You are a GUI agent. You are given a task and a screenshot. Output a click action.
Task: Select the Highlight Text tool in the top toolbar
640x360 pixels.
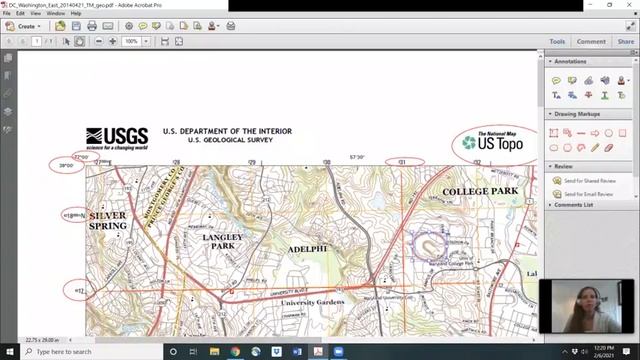[156, 26]
